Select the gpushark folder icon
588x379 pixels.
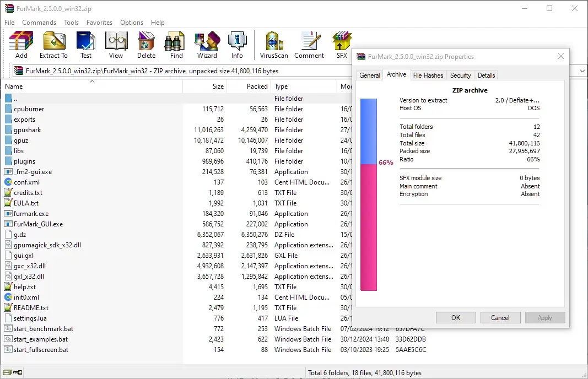(x=8, y=130)
